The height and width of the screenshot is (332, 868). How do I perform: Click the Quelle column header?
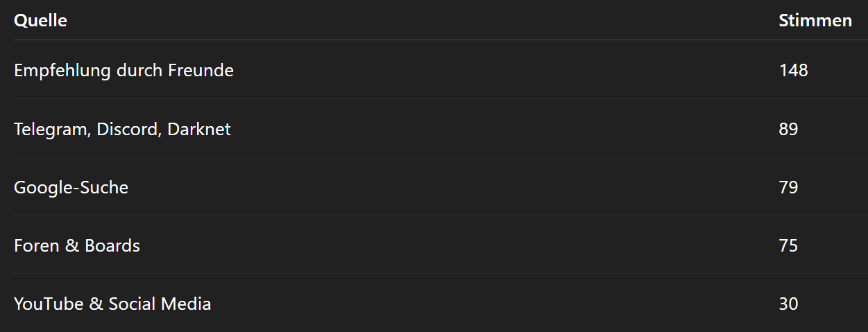(40, 21)
